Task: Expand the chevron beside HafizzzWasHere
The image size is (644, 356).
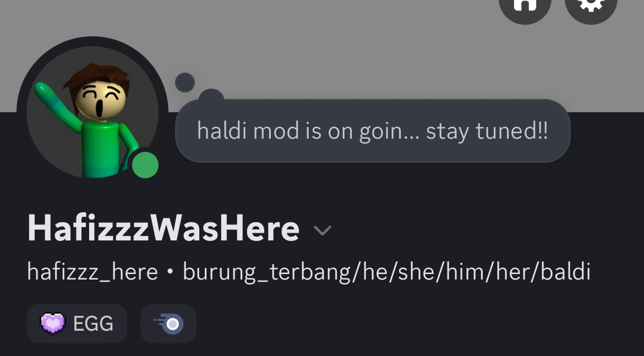Action: [x=323, y=230]
